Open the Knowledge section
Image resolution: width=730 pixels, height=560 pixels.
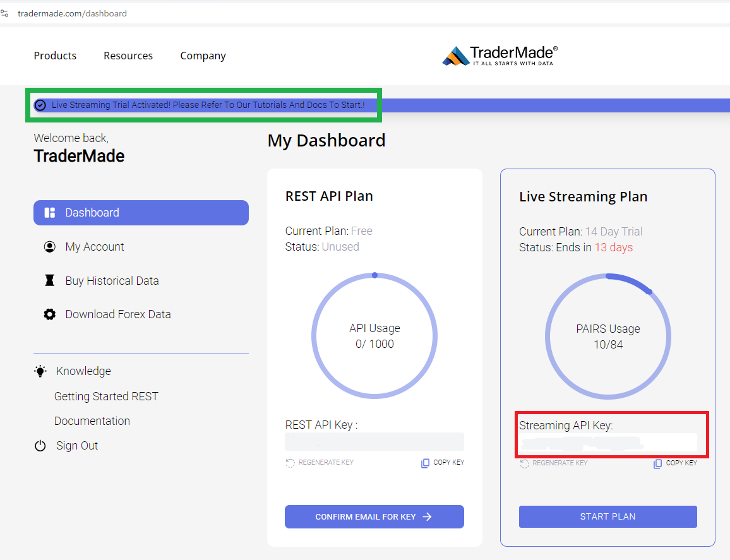pyautogui.click(x=83, y=371)
